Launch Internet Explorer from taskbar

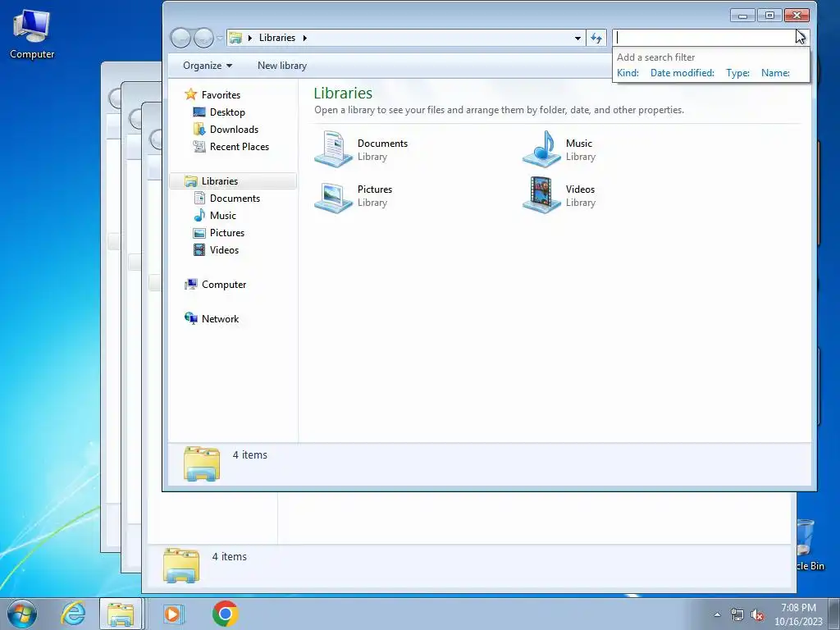click(73, 614)
